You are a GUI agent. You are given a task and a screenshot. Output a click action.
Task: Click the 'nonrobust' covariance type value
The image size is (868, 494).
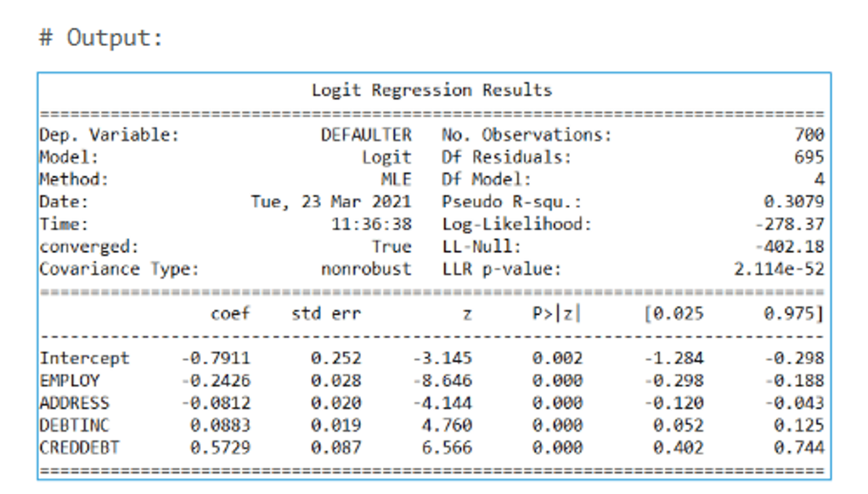[366, 269]
